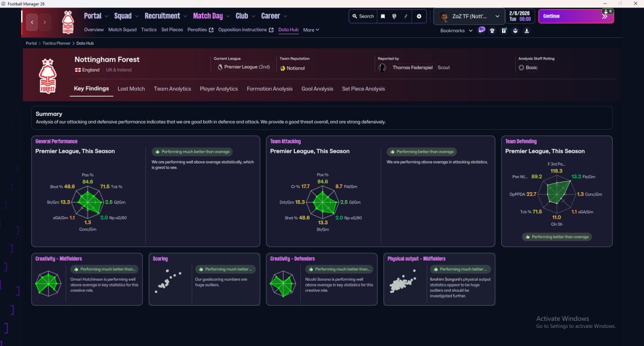This screenshot has width=644, height=346.
Task: Expand the Match Day menu chevron
Action: 228,16
